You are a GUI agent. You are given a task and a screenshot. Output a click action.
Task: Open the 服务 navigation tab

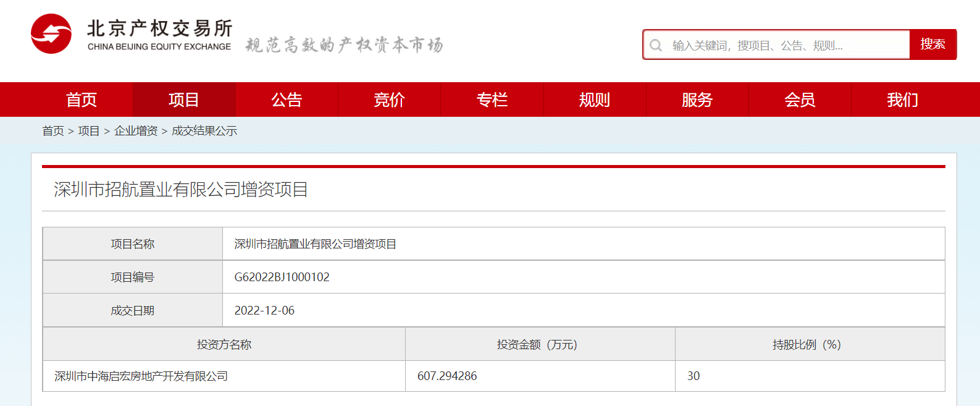pos(697,99)
